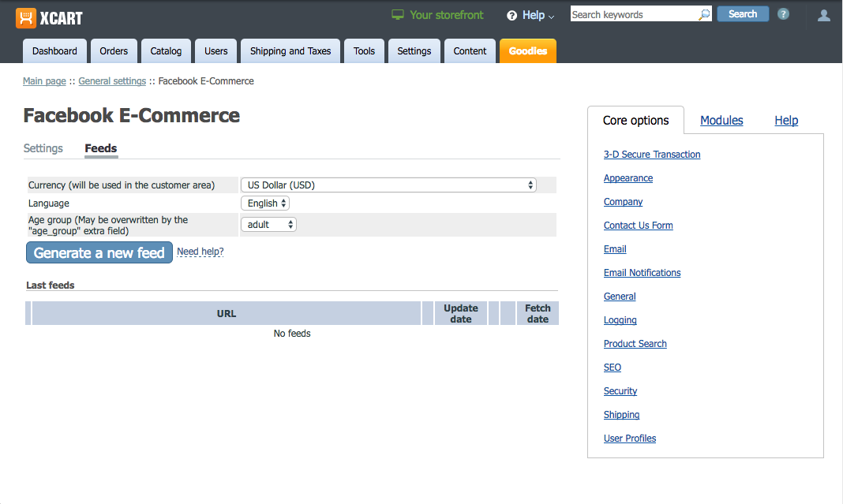Expand the Help menu chevron
This screenshot has width=843, height=504.
click(x=551, y=17)
